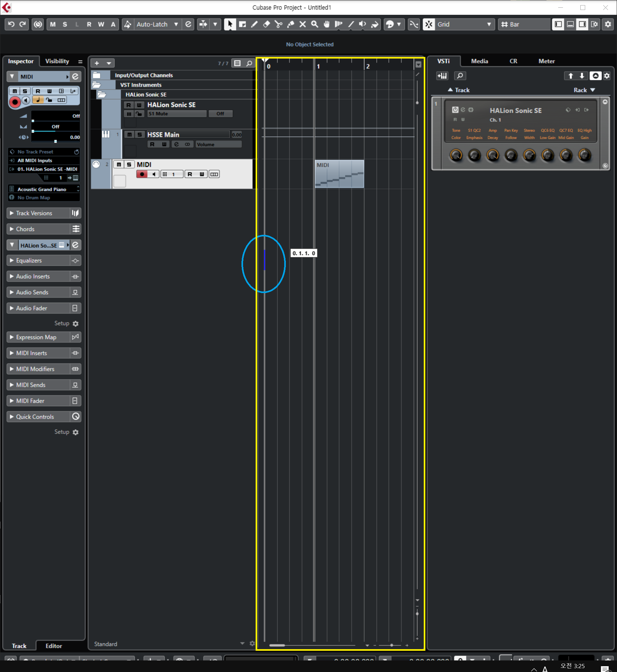Image resolution: width=617 pixels, height=672 pixels.
Task: Expand the Quick Controls section
Action: pos(38,417)
